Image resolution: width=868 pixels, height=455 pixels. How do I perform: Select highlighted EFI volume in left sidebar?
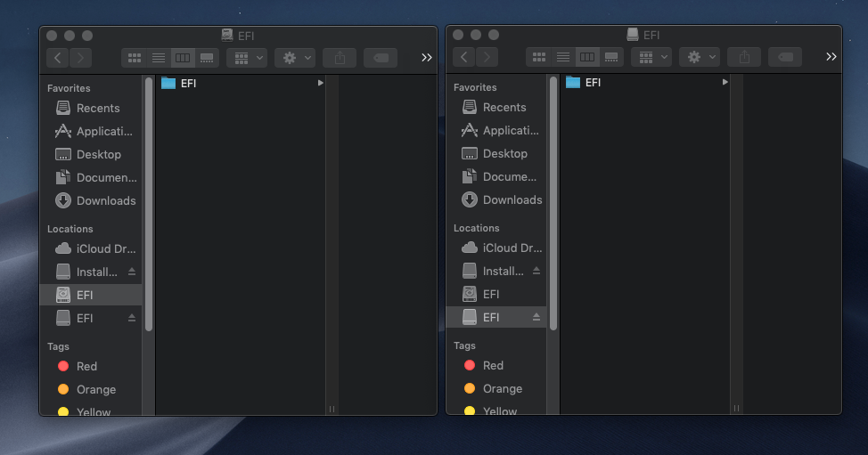[x=91, y=296]
